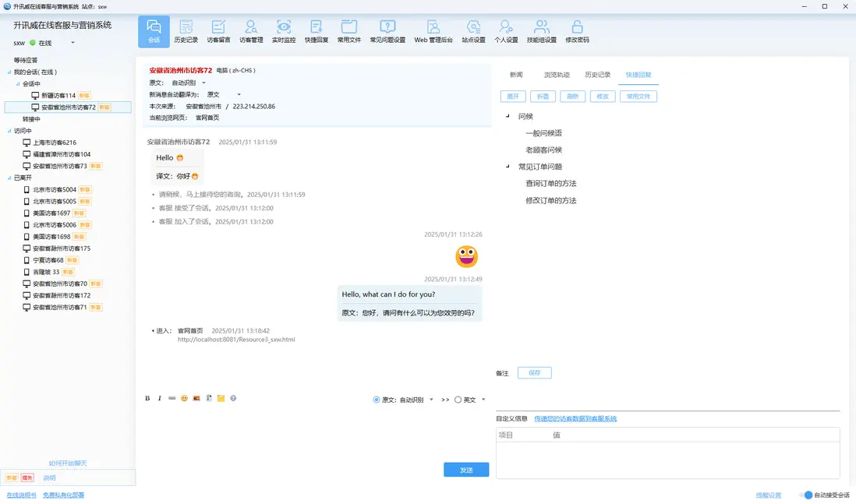Screen dimensions: 856x504
Task: Open the 修改密码 lock icon
Action: pos(577,31)
